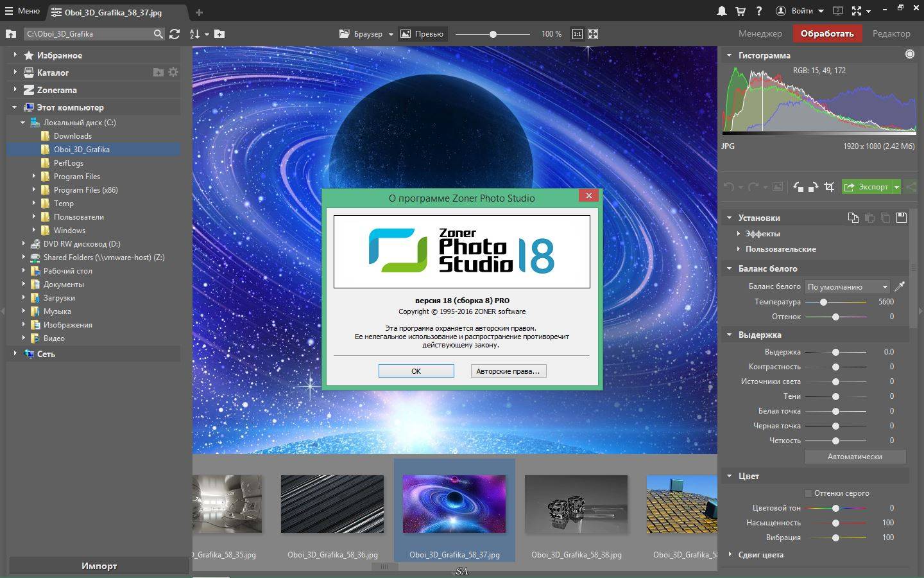Adjust the Контрастность slider
Viewport: 924px width, 578px height.
click(835, 367)
